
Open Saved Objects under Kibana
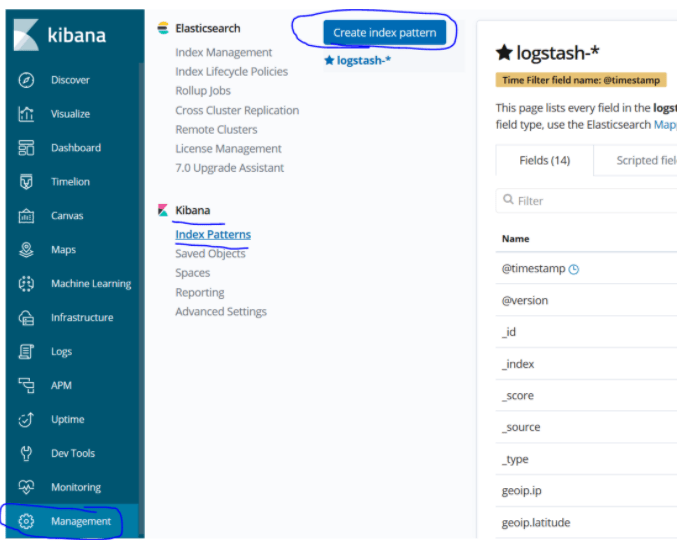[210, 254]
